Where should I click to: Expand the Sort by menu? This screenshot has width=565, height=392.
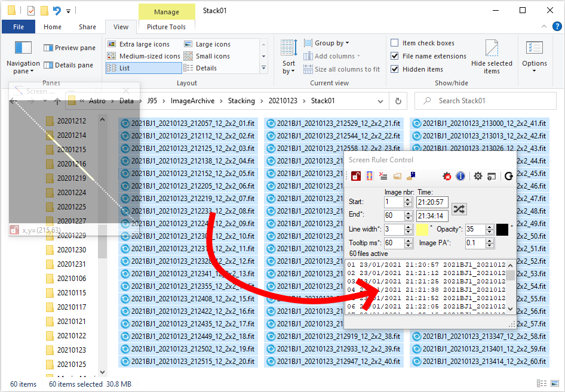point(288,67)
